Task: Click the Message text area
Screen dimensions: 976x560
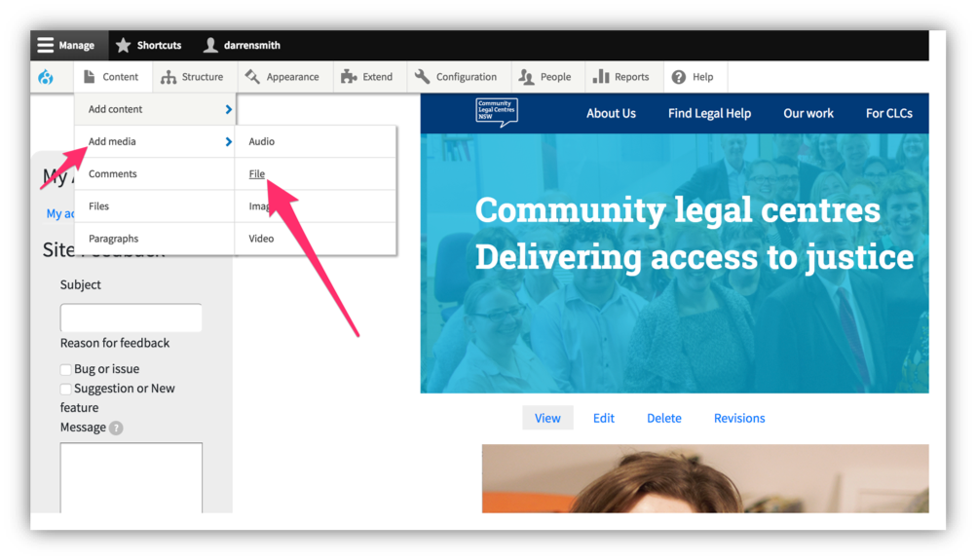Action: click(131, 478)
